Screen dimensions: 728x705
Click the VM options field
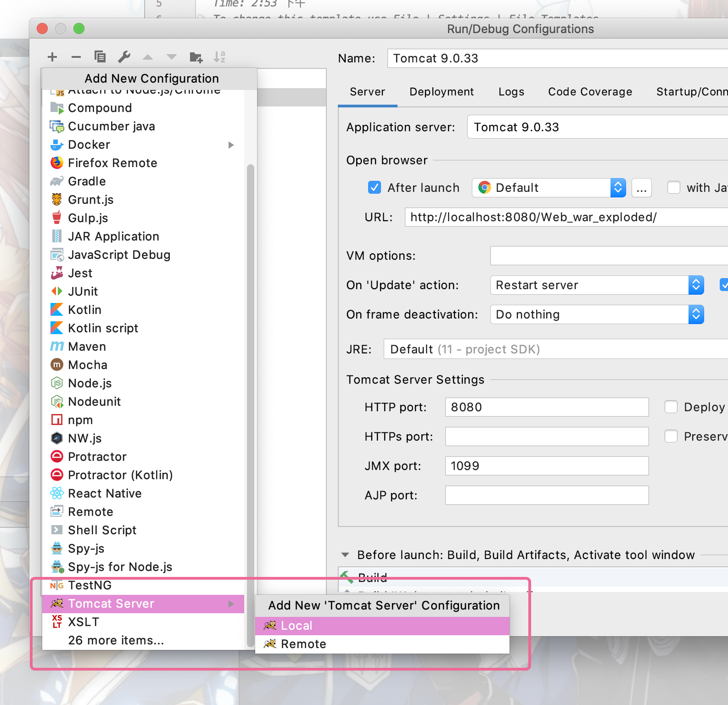pos(609,256)
